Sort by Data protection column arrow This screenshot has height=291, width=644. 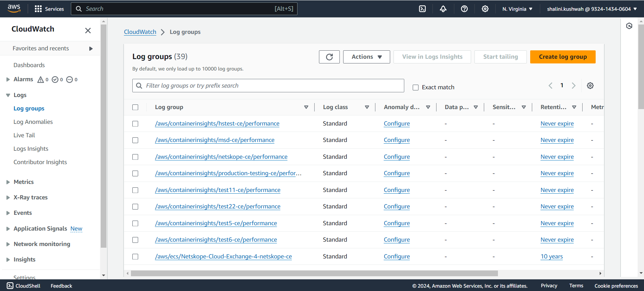(x=476, y=107)
